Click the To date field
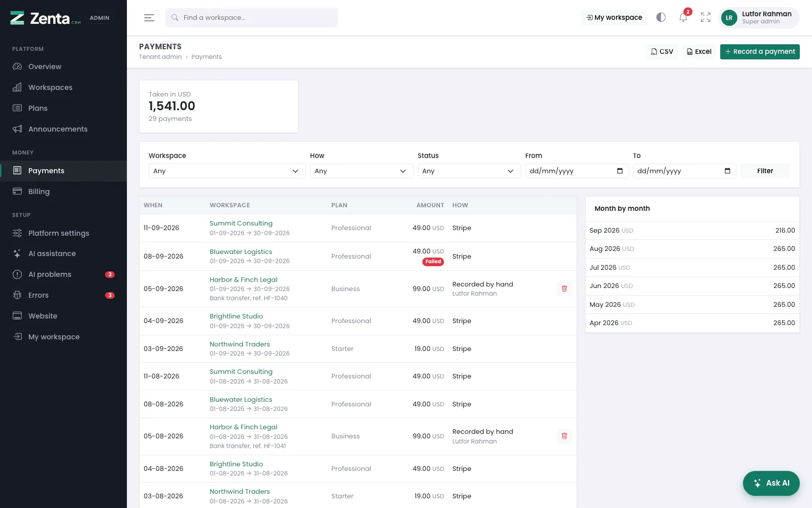812x508 pixels. [x=684, y=171]
